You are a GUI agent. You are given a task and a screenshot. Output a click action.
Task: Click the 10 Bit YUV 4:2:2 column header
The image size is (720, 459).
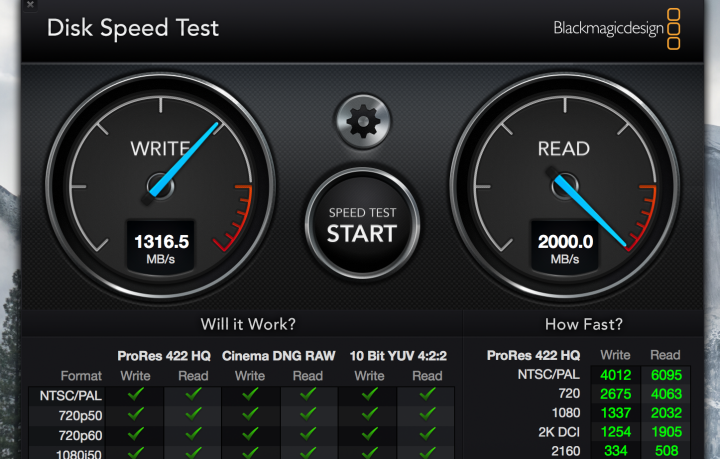(x=398, y=356)
